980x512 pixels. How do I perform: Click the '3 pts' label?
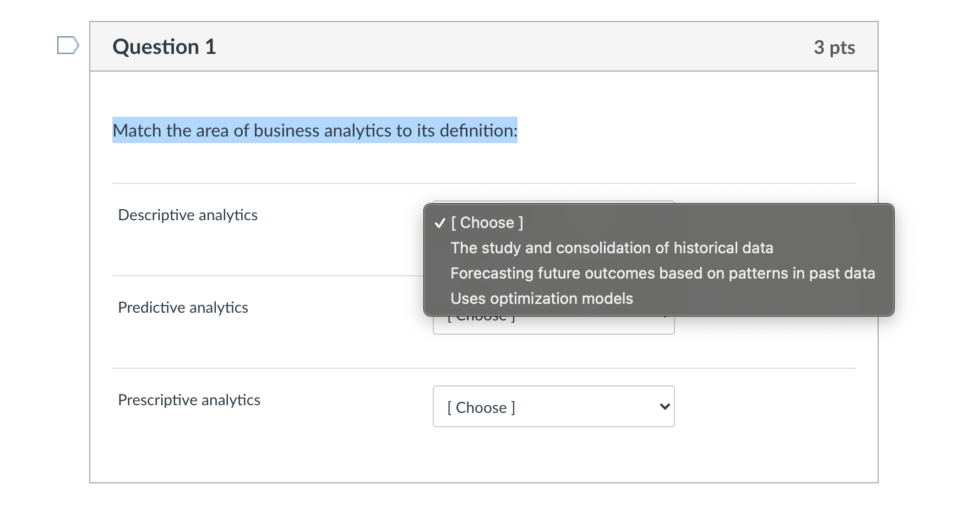pos(835,48)
